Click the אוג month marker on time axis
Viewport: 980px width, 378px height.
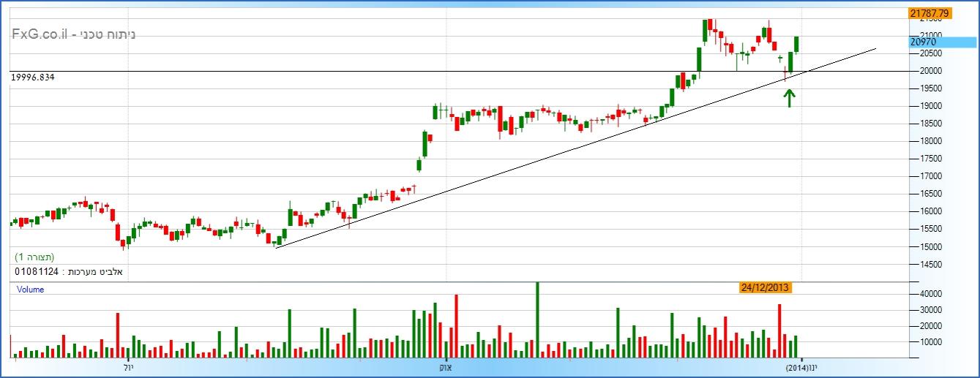click(x=445, y=367)
